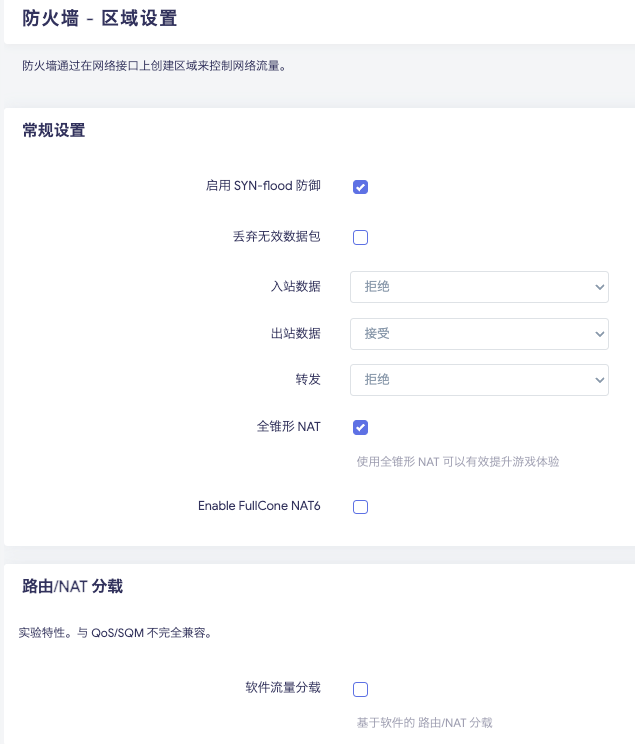
Task: Click the Enable FullCone NAT6 label text
Action: (259, 506)
